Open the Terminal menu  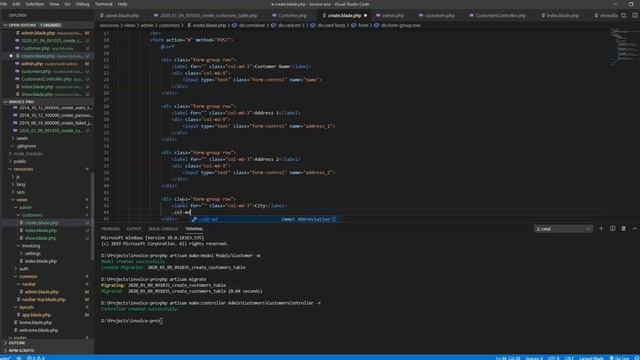[x=104, y=4]
